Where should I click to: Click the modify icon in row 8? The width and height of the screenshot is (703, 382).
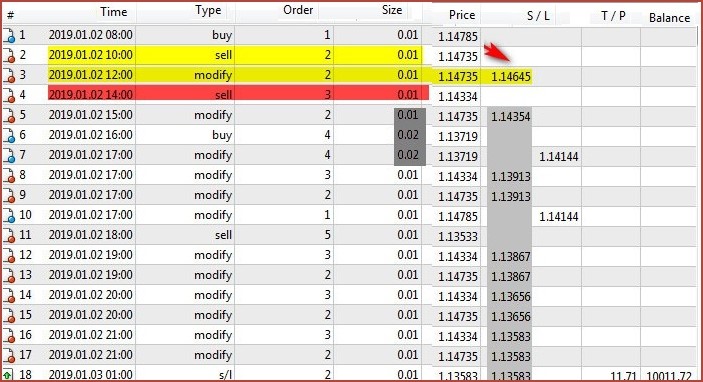click(9, 175)
